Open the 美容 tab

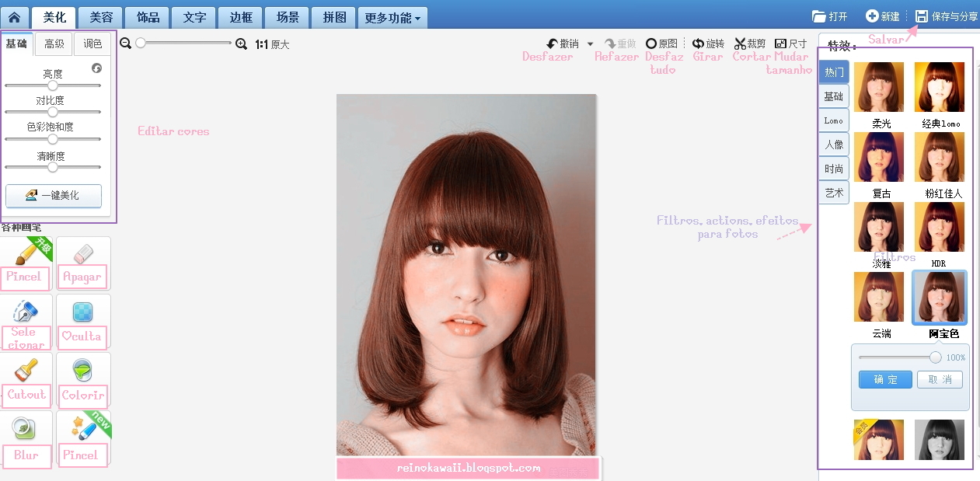(x=101, y=17)
